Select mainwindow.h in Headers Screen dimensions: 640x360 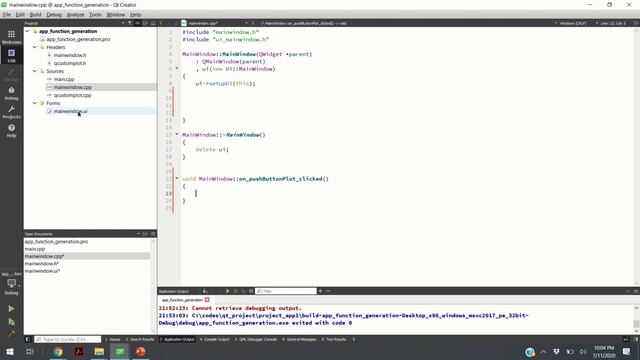coord(70,55)
